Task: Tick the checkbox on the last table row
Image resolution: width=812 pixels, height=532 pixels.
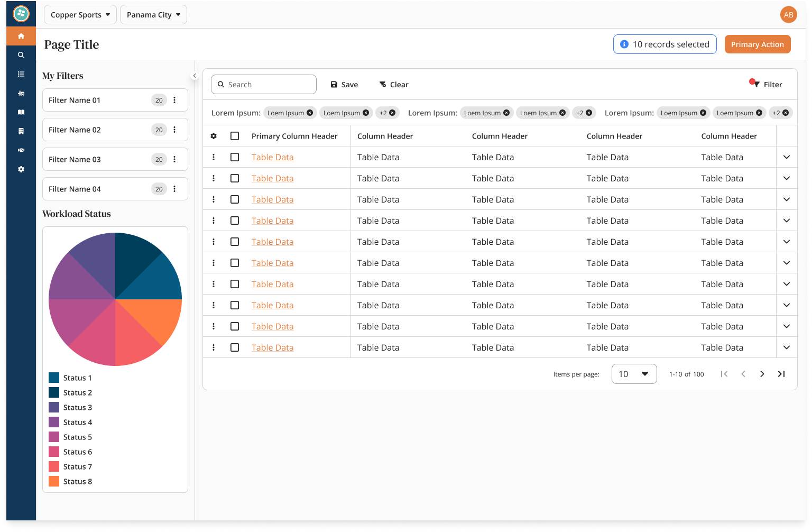Action: tap(235, 347)
